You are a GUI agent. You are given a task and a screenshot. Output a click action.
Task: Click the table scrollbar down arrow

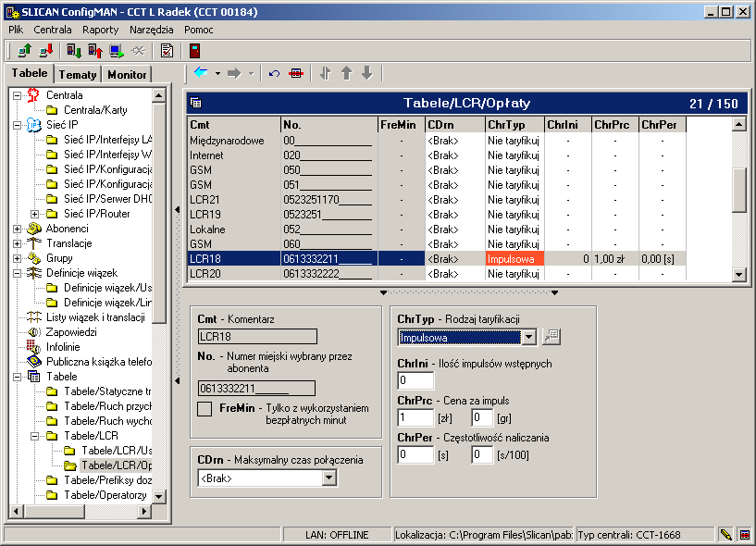[739, 275]
